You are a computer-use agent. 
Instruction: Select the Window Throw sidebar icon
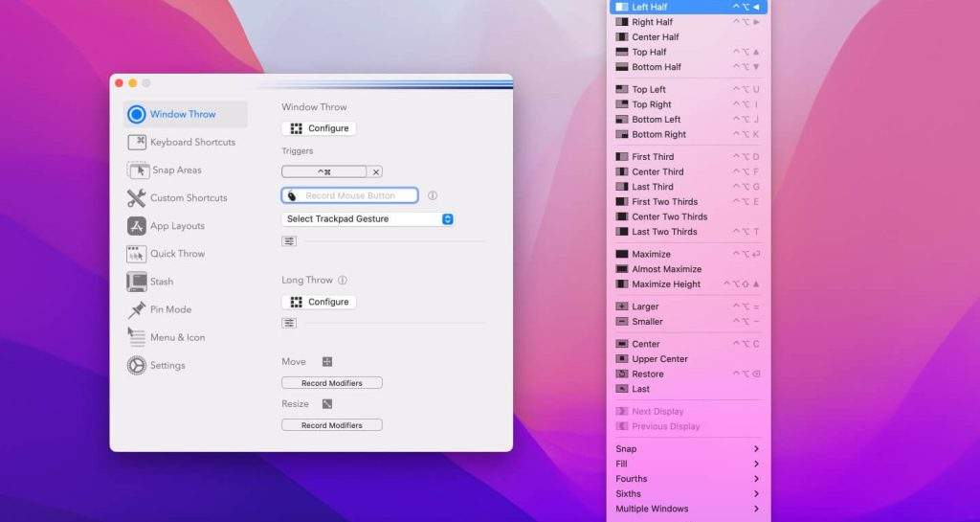136,114
